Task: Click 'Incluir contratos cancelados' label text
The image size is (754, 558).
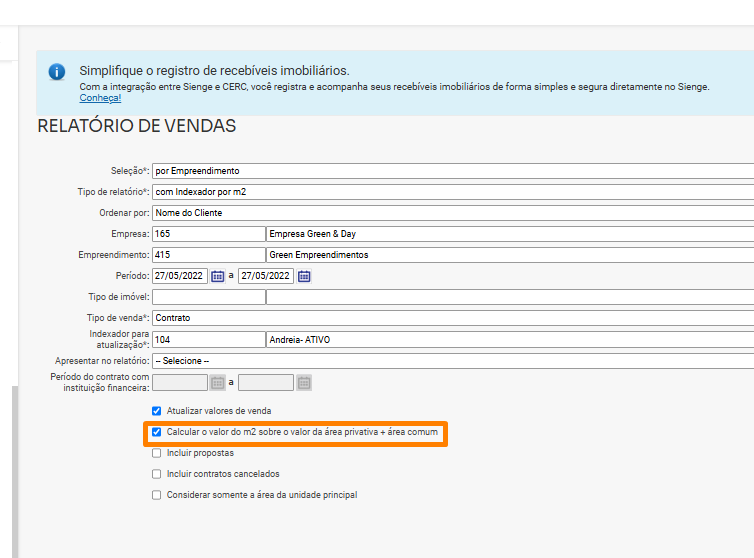Action: [223, 474]
